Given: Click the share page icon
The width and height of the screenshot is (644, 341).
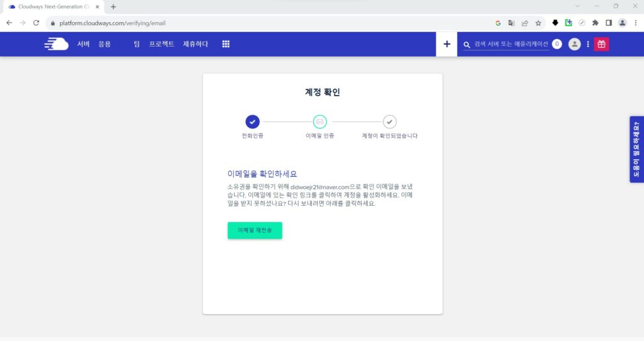Looking at the screenshot, I should tap(525, 23).
